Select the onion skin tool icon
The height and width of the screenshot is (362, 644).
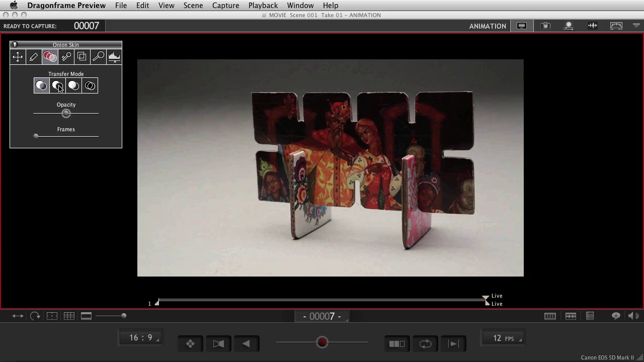(50, 57)
